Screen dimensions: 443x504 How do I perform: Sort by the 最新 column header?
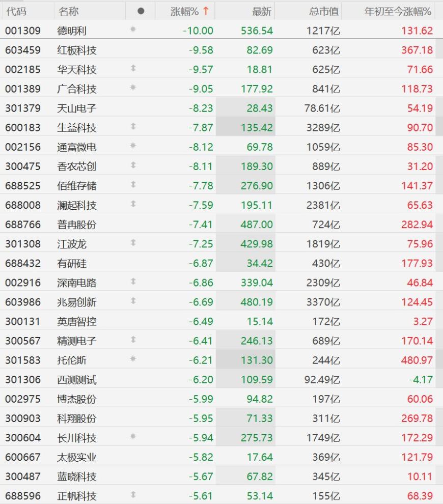(x=262, y=12)
